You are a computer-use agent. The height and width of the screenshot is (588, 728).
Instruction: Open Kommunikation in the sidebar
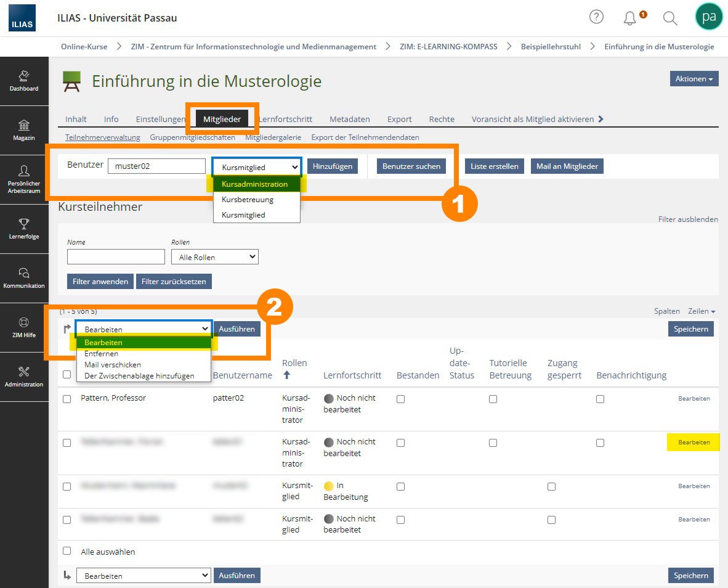point(24,278)
